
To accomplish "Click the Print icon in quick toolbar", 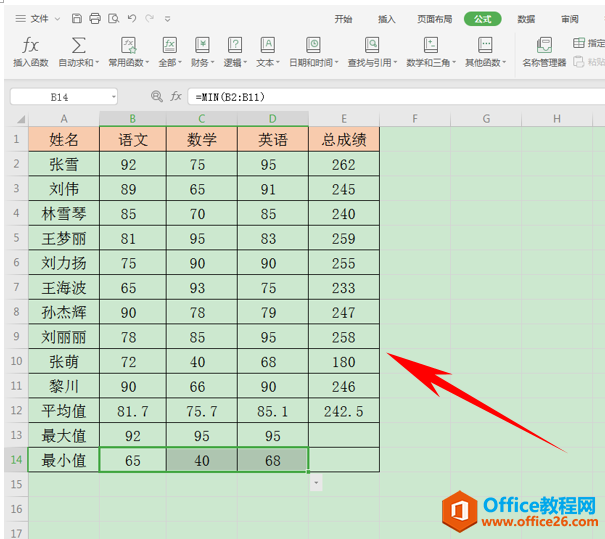I will (x=95, y=19).
